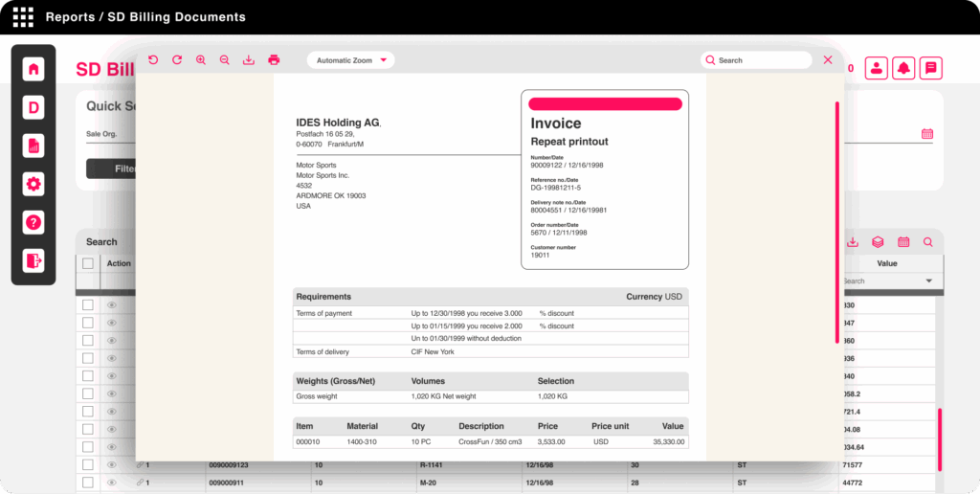Click the eye icon in the 04.08 row

tap(112, 430)
